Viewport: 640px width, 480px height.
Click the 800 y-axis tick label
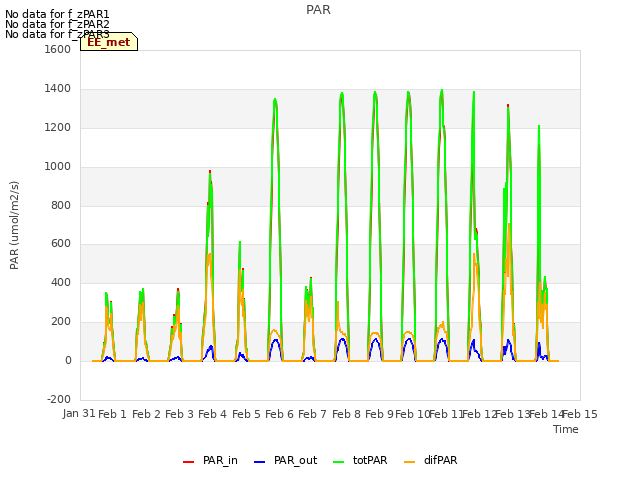click(x=61, y=205)
